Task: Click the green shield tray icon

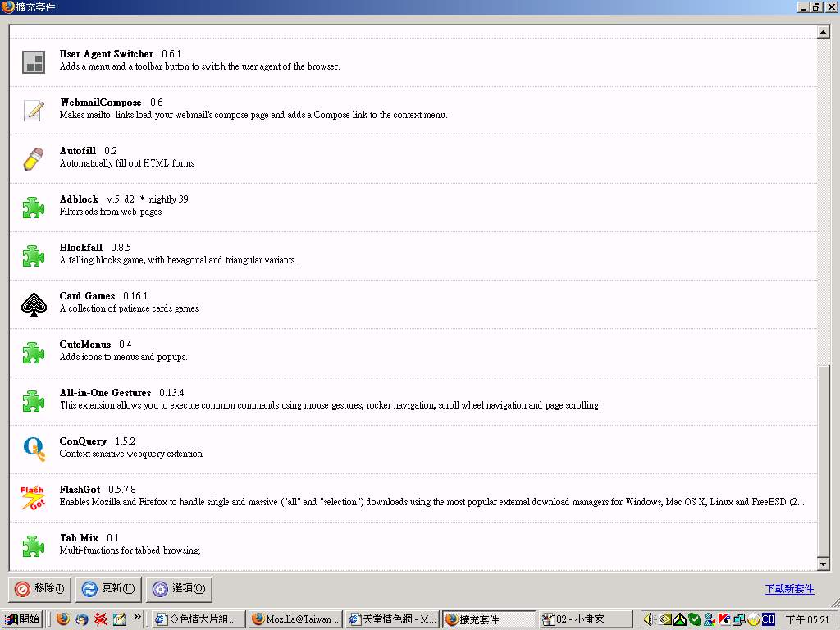Action: 695,619
